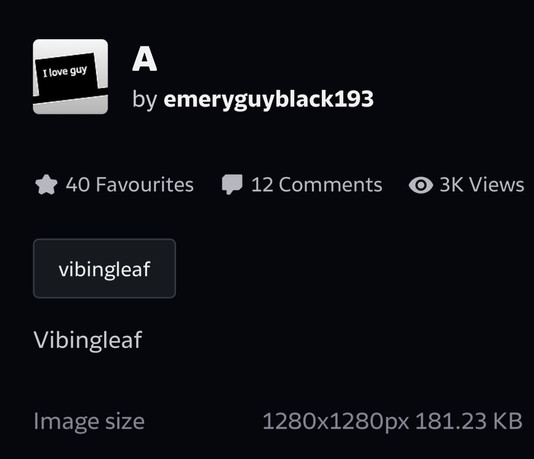
Task: Click the word by before the username
Action: [145, 100]
